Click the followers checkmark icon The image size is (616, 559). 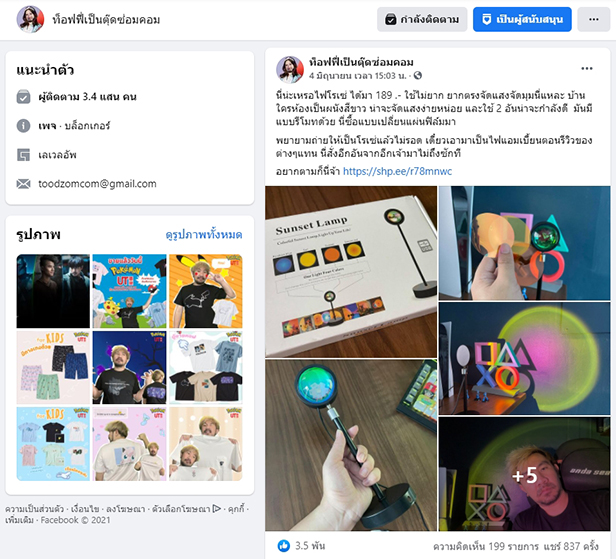pos(24,97)
